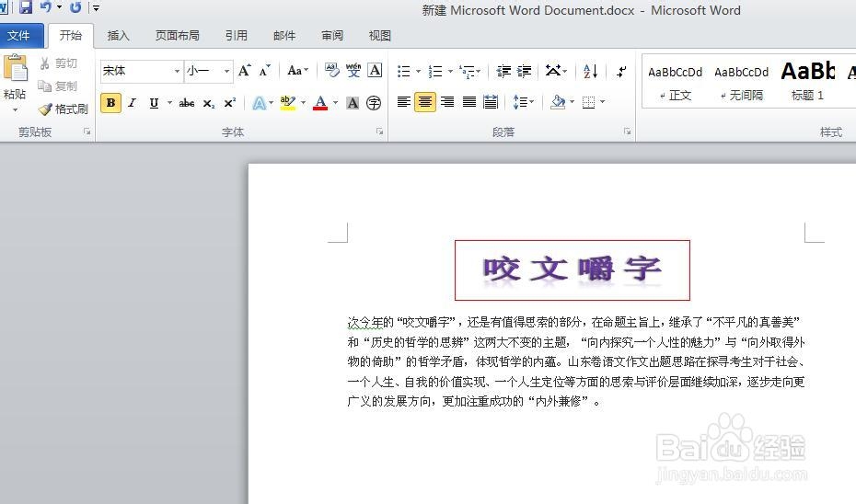The image size is (856, 504).
Task: Expand the Change Case (Aa) dropdown
Action: (x=298, y=71)
